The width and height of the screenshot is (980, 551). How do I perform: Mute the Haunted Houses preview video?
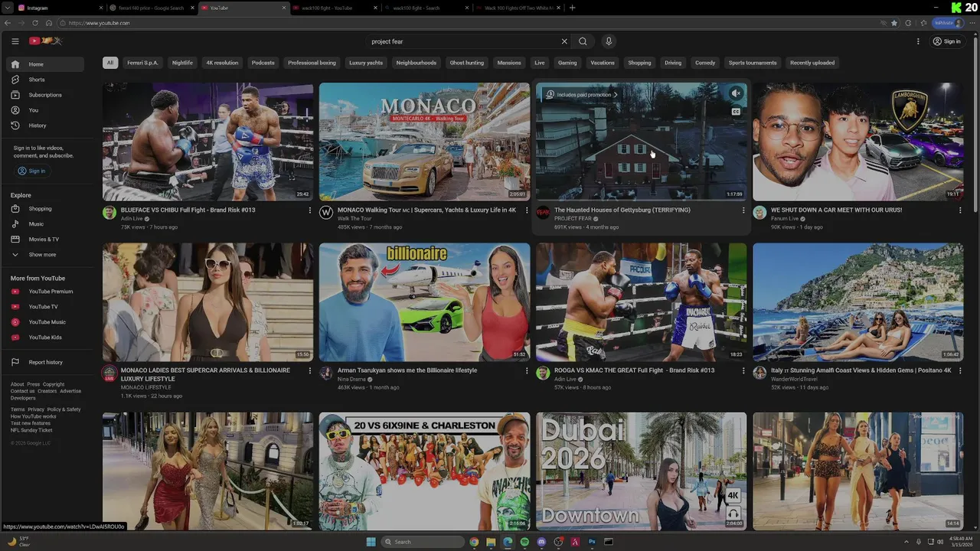736,93
